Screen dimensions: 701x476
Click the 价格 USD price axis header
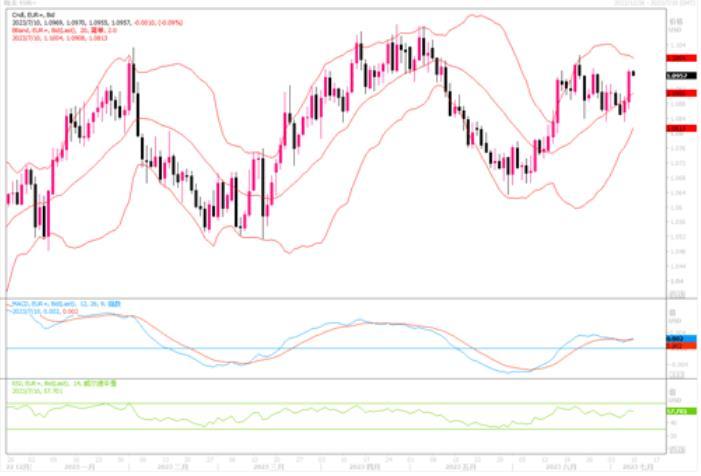pos(677,22)
